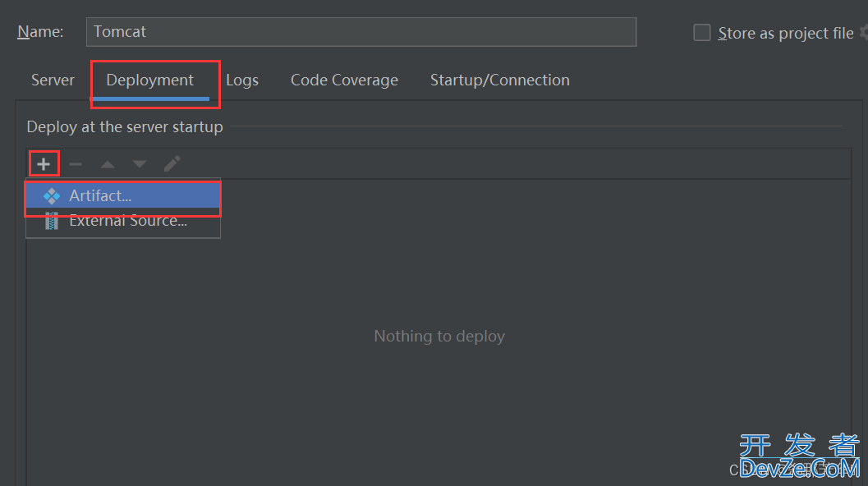This screenshot has height=486, width=868.
Task: Click the pencil Edit icon
Action: [172, 164]
